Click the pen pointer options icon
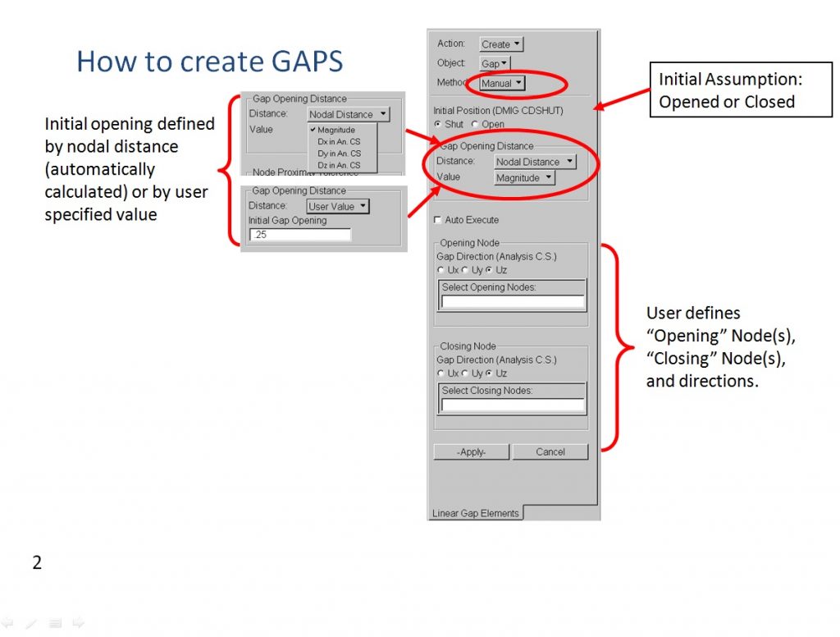 pos(31,624)
